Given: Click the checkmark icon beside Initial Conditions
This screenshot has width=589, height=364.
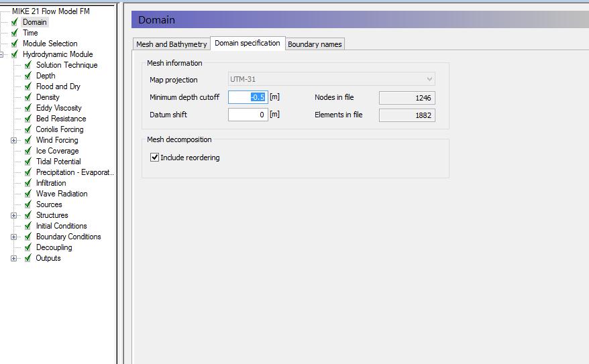Looking at the screenshot, I should pos(28,226).
